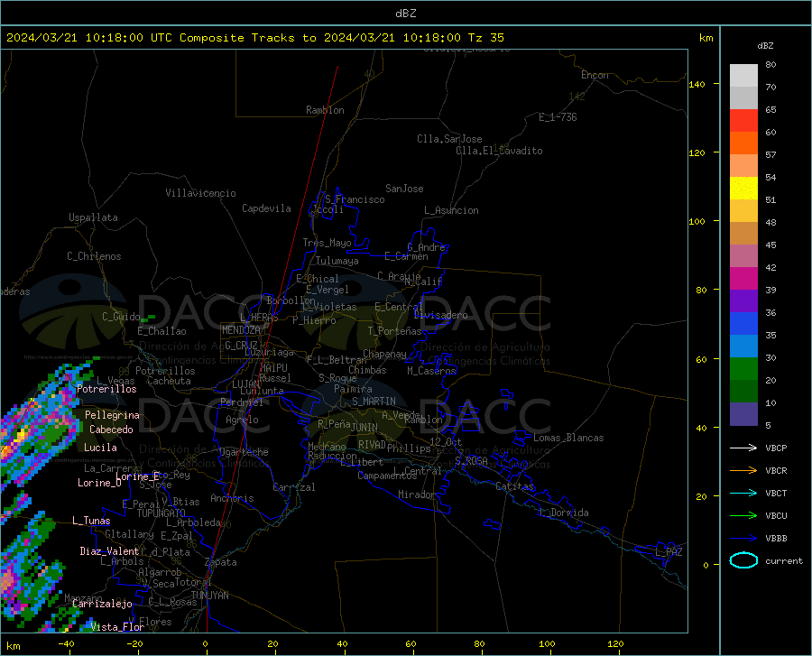Click the blue VBBB arrow icon
Screen dimensions: 812x656
coord(743,539)
